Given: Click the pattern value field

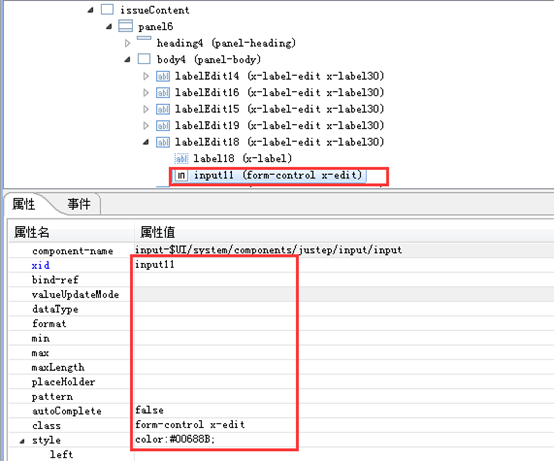Looking at the screenshot, I should coord(344,396).
